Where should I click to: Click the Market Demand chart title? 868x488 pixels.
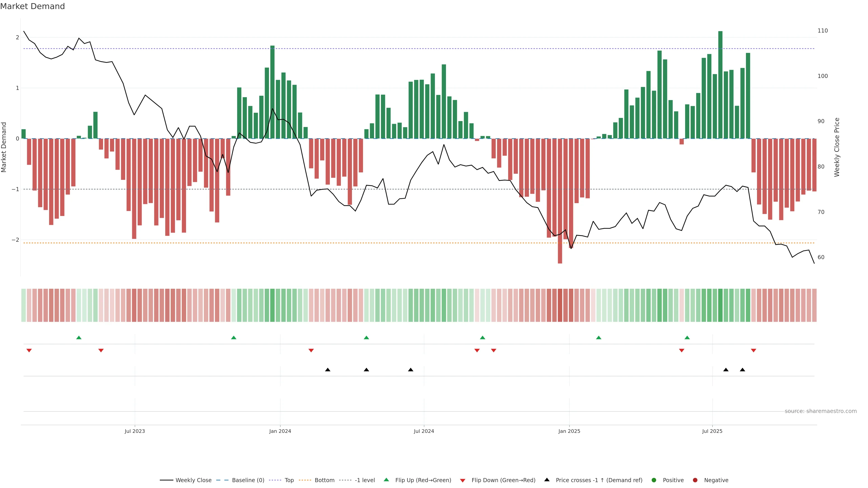pyautogui.click(x=32, y=6)
